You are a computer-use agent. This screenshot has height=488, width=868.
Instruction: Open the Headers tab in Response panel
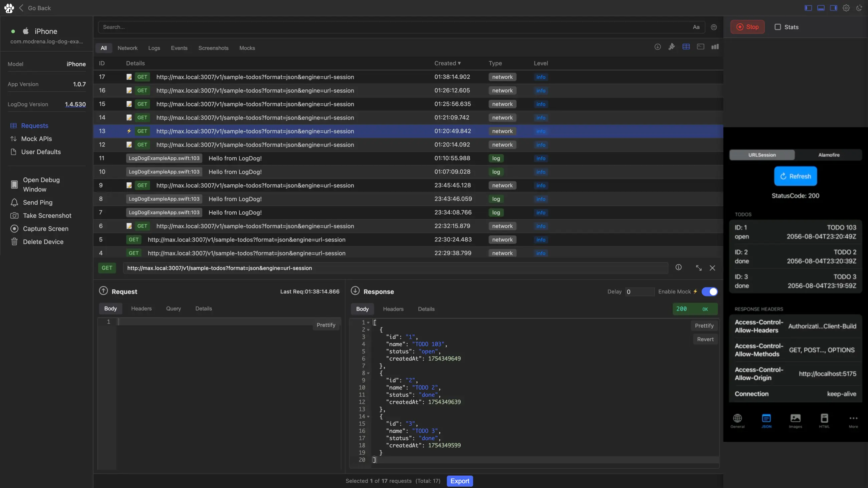pyautogui.click(x=393, y=309)
